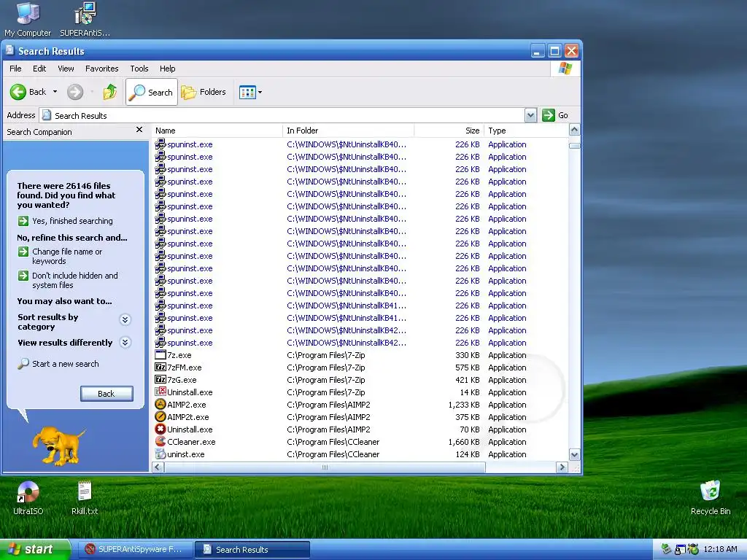Image resolution: width=747 pixels, height=560 pixels.
Task: Open the My Computer desktop icon
Action: pyautogui.click(x=28, y=20)
